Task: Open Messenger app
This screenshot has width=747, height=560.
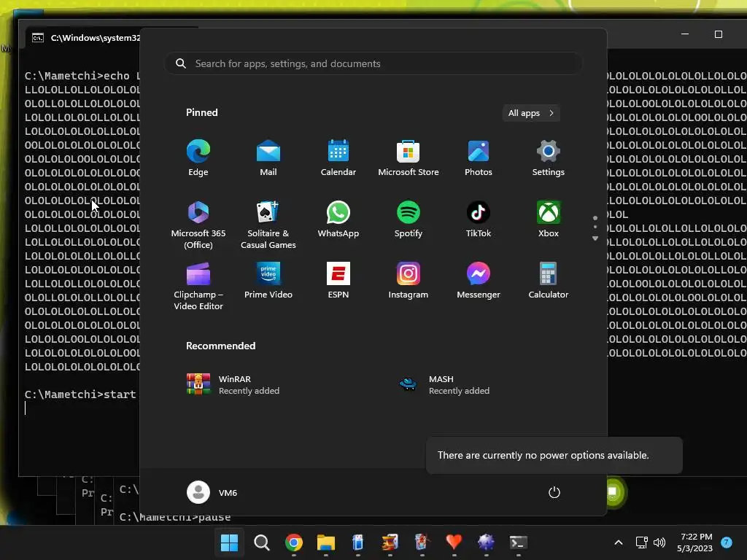Action: [479, 281]
